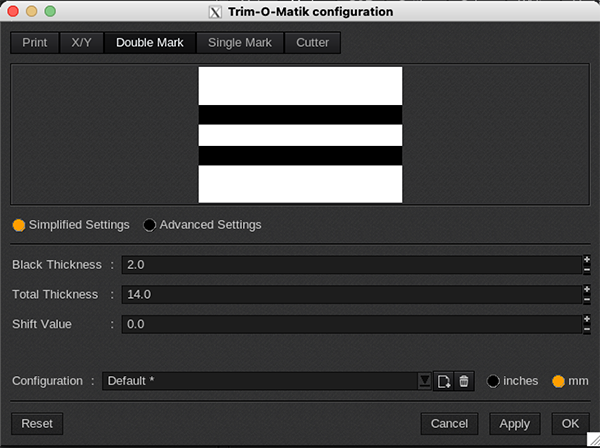Image resolution: width=600 pixels, height=448 pixels.
Task: Increase Total Thickness with the plus stepper
Action: pos(587,290)
